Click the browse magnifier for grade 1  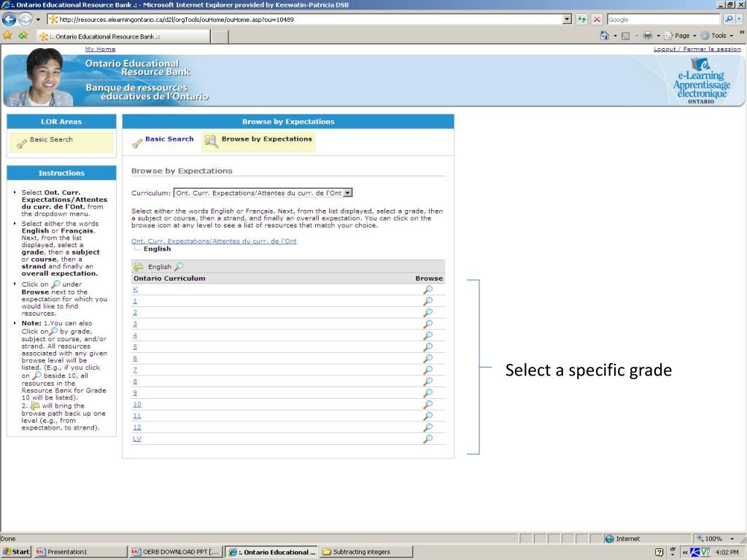[x=427, y=301]
